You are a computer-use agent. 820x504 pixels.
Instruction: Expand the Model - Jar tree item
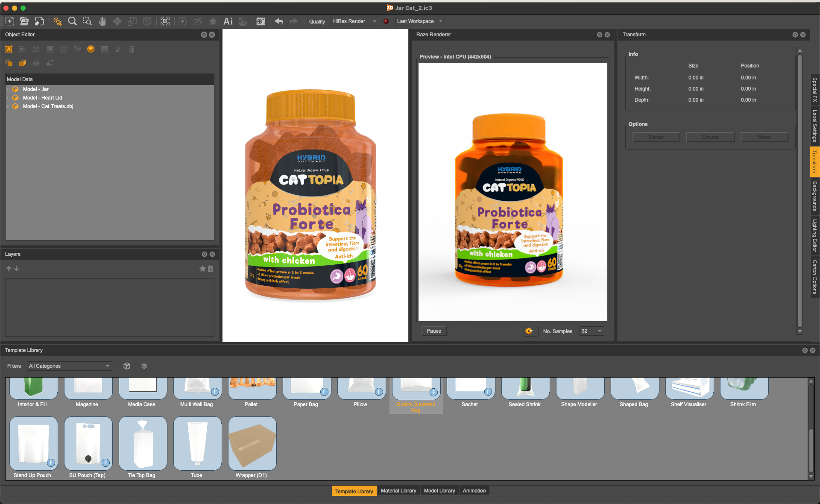(x=8, y=89)
